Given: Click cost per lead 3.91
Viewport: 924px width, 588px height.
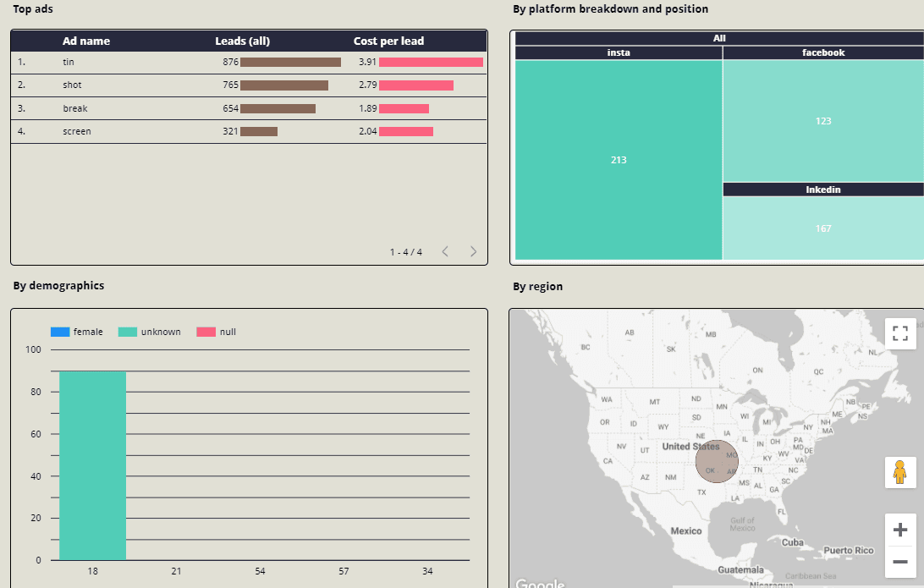Looking at the screenshot, I should [367, 62].
